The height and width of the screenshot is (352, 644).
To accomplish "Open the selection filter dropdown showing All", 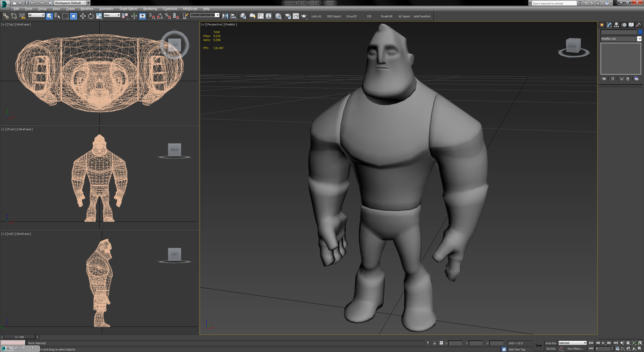I will pos(36,15).
